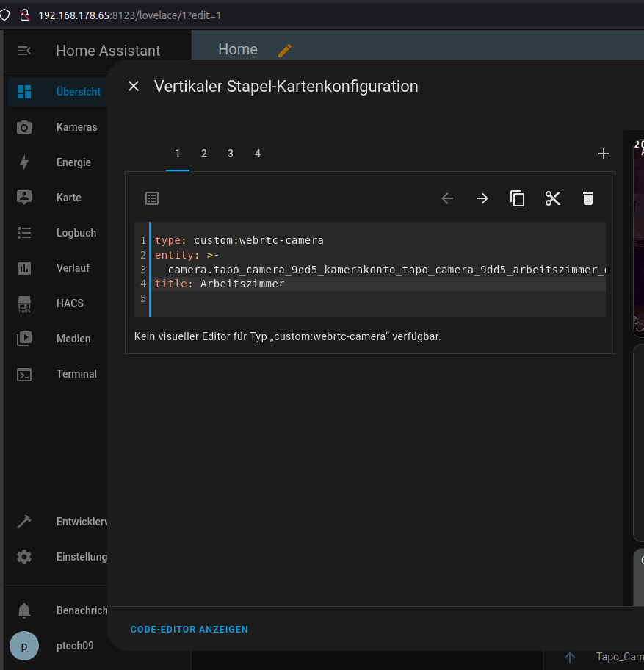644x670 pixels.
Task: Click the pencil icon next to Home
Action: pos(285,50)
